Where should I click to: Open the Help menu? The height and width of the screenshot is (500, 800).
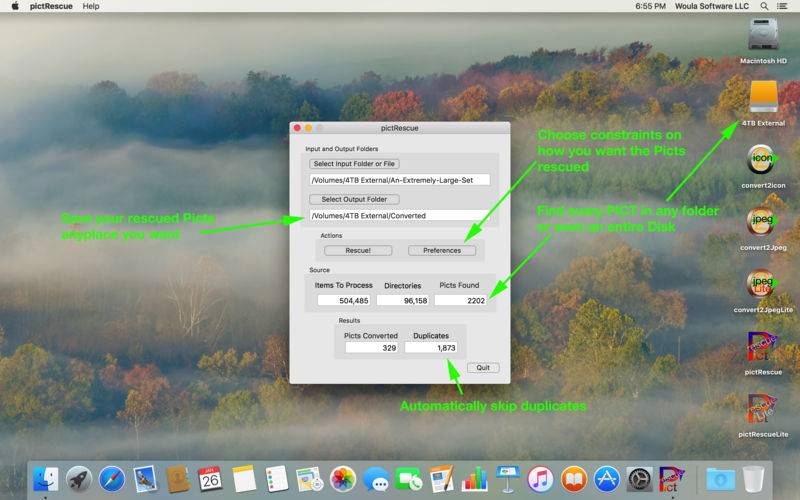(91, 6)
